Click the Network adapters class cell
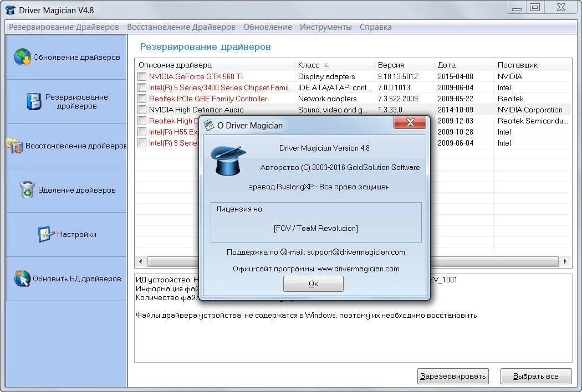The height and width of the screenshot is (392, 582). (x=327, y=99)
